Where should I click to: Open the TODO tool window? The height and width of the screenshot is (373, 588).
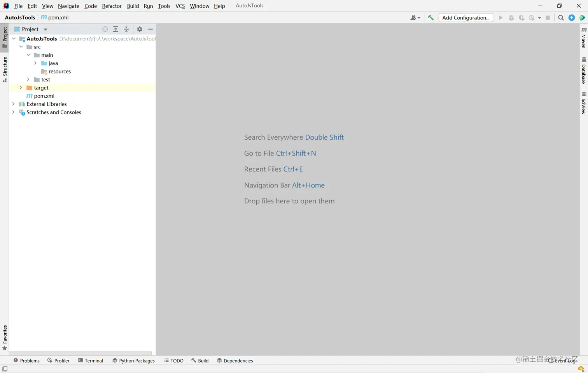(x=174, y=361)
